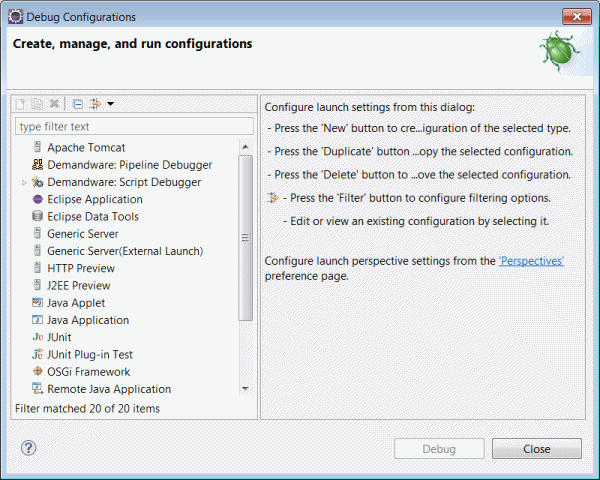Image resolution: width=600 pixels, height=480 pixels.
Task: Click the scroll up arrow in configuration list
Action: pyautogui.click(x=245, y=147)
